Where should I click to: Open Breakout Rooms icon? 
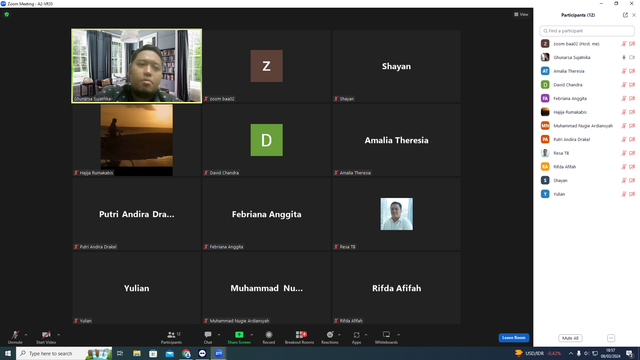point(300,335)
